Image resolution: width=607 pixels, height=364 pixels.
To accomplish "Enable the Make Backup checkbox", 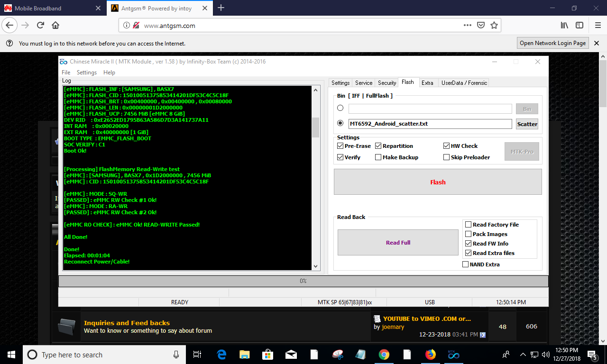I will click(x=378, y=157).
